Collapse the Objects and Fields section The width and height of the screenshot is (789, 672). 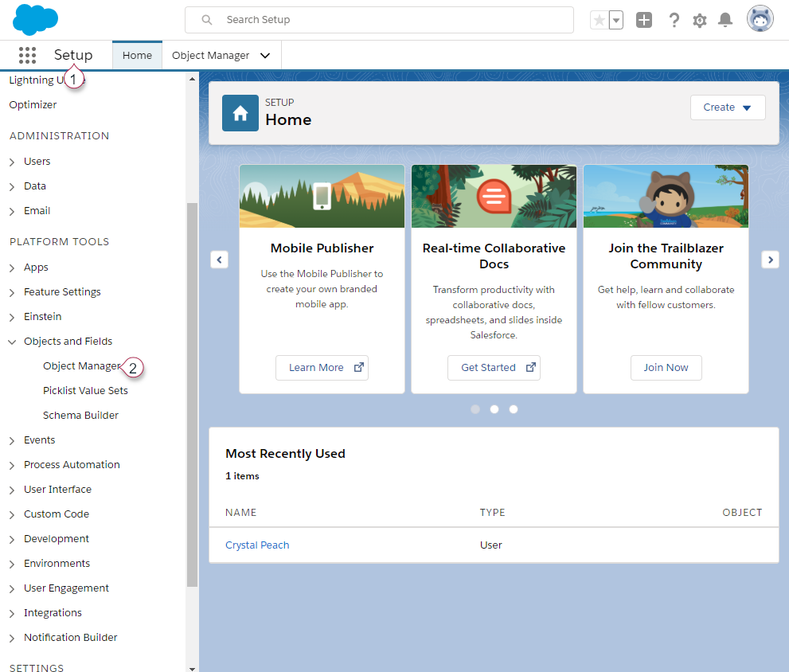12,342
